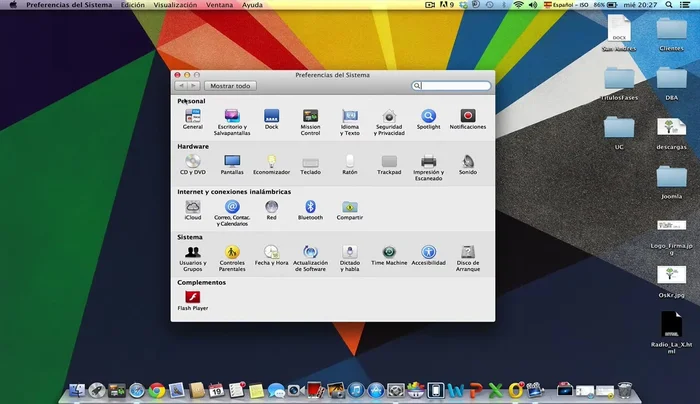Open Mission Control preferences
The height and width of the screenshot is (404, 700).
click(310, 116)
